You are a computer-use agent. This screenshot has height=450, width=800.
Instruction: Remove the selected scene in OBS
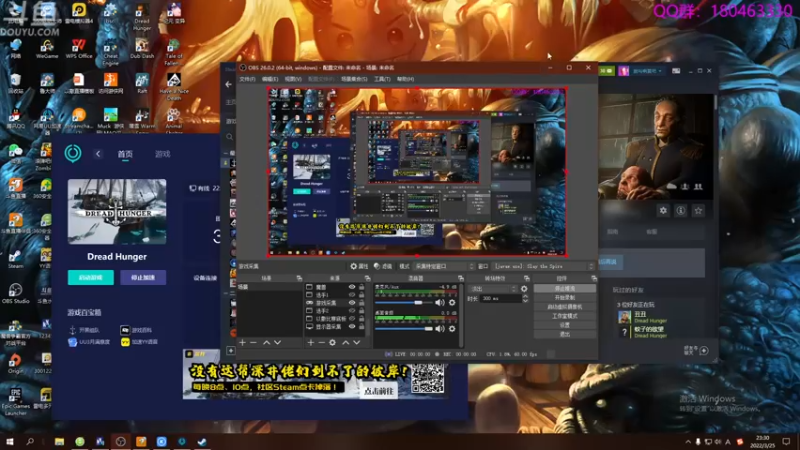click(x=254, y=342)
